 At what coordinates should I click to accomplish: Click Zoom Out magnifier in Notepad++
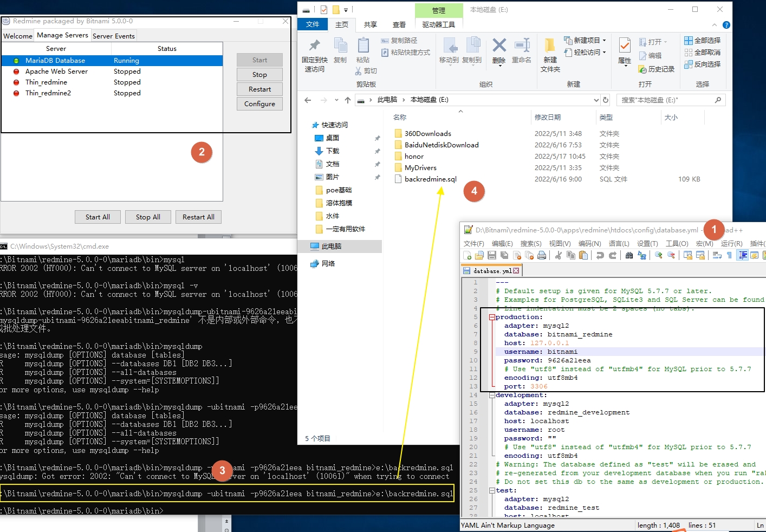[x=671, y=255]
